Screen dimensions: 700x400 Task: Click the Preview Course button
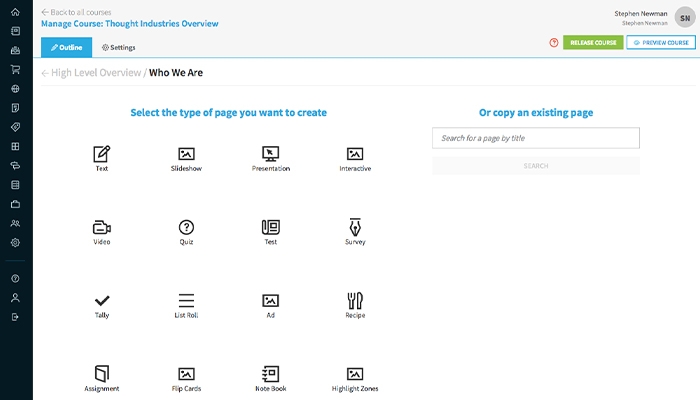click(661, 42)
